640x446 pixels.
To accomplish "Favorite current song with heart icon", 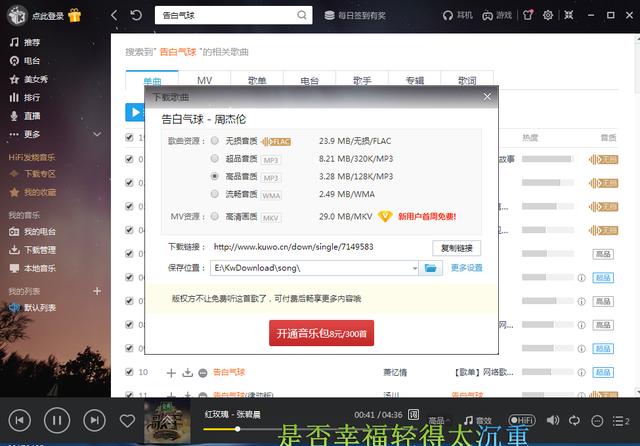I will click(x=127, y=421).
